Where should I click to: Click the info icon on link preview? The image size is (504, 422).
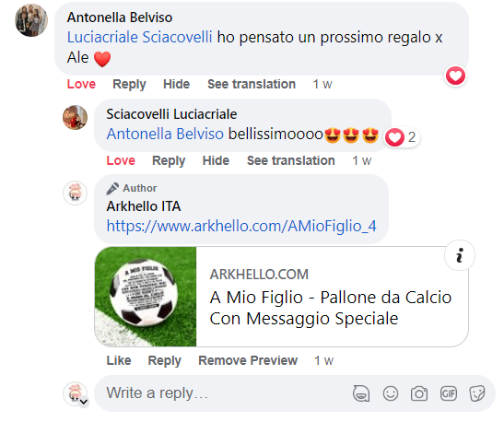point(460,255)
